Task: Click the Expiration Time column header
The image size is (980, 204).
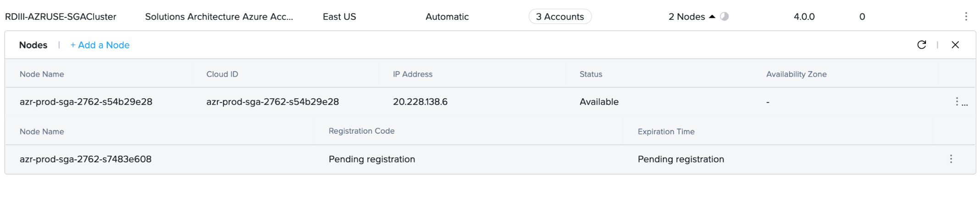Action: [x=666, y=131]
